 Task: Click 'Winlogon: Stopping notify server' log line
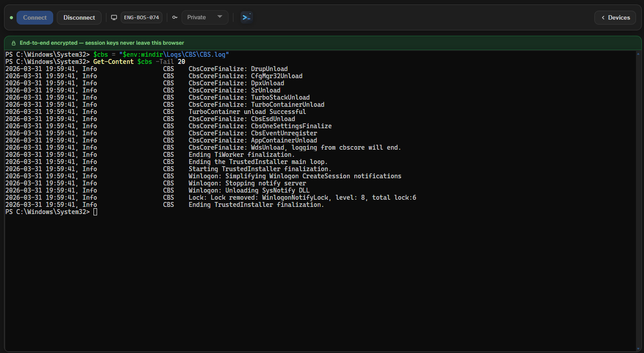[x=156, y=183]
